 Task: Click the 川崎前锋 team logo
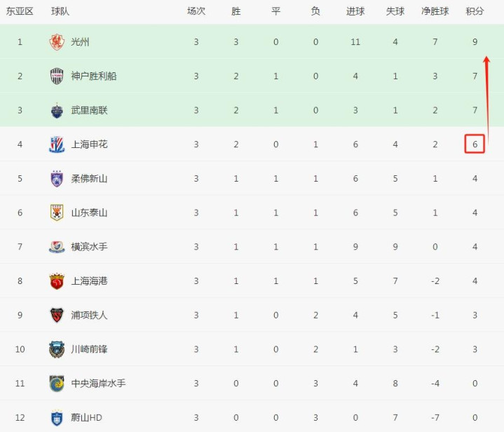(x=57, y=349)
